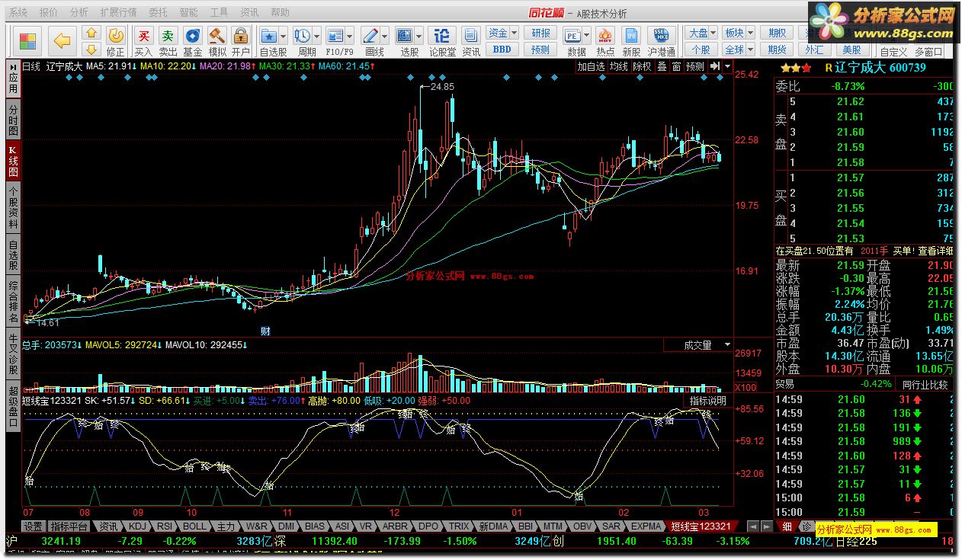The width and height of the screenshot is (962, 560).
Task: Click the 财 marker on the chart
Action: 265,331
